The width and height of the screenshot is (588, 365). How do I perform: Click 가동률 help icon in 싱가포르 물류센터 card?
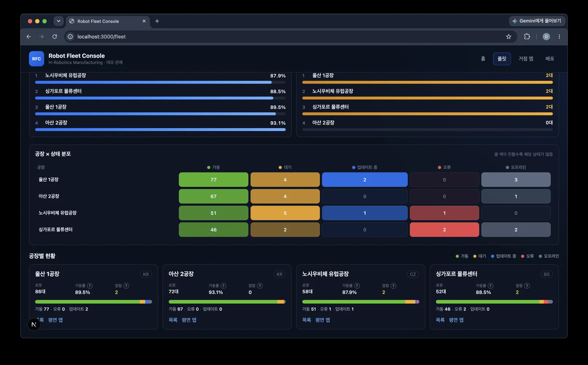490,286
